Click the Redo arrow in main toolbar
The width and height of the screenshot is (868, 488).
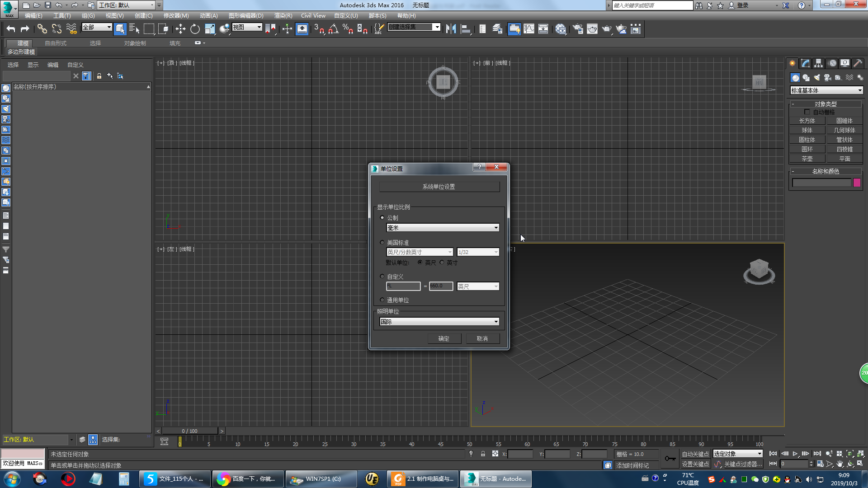point(25,29)
